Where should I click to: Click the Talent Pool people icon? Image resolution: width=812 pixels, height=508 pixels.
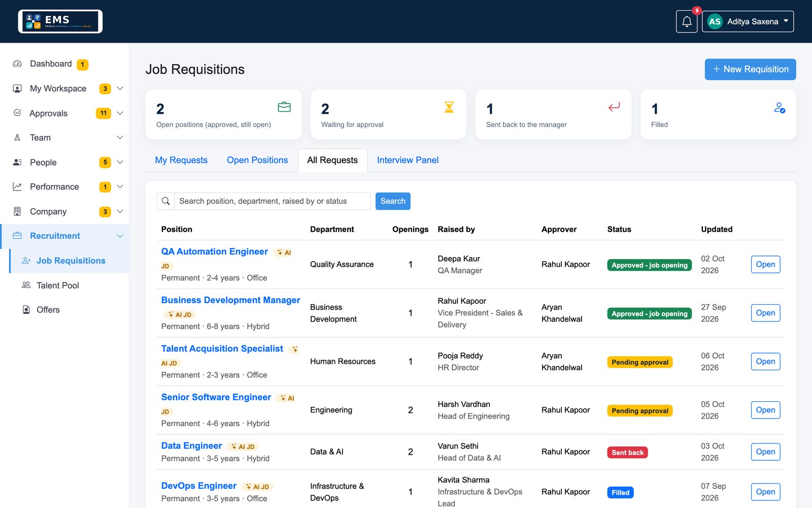tap(26, 285)
